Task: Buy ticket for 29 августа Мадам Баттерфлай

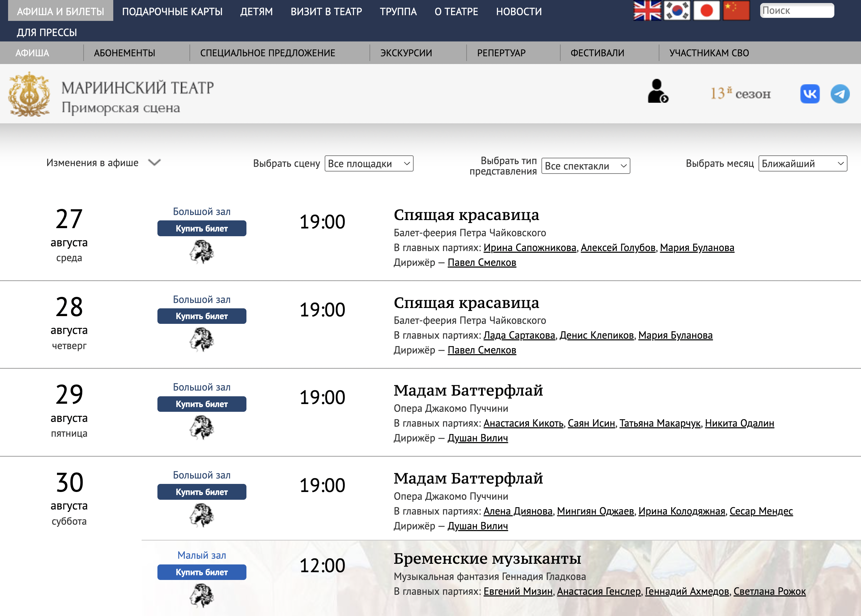Action: pyautogui.click(x=202, y=404)
